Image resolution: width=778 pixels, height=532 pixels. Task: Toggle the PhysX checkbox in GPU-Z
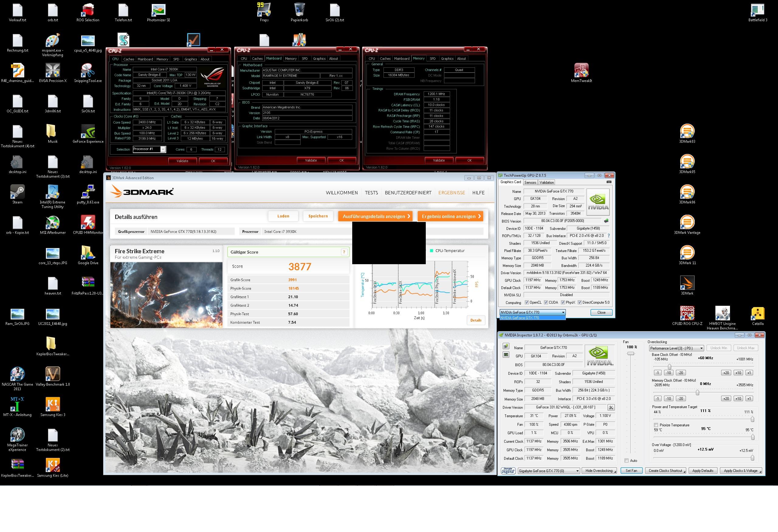(x=563, y=302)
